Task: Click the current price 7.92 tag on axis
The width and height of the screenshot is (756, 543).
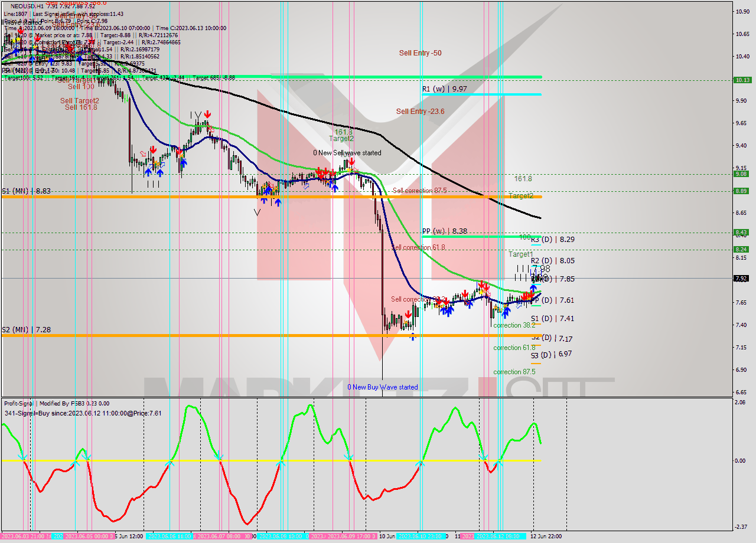Action: 742,278
